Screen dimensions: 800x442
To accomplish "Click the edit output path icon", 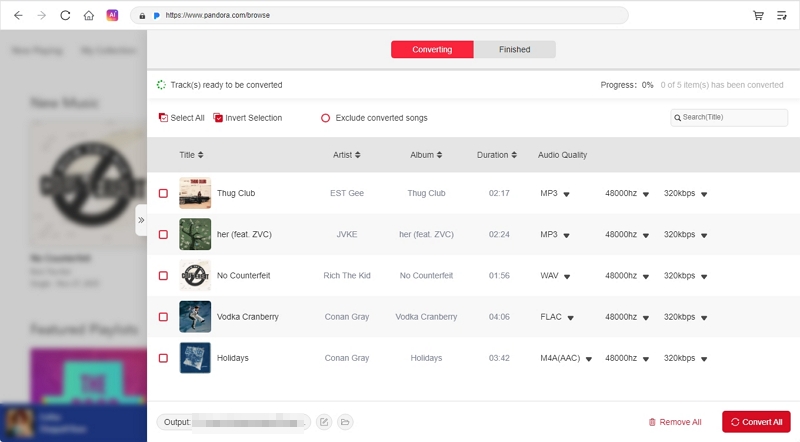I will click(324, 422).
